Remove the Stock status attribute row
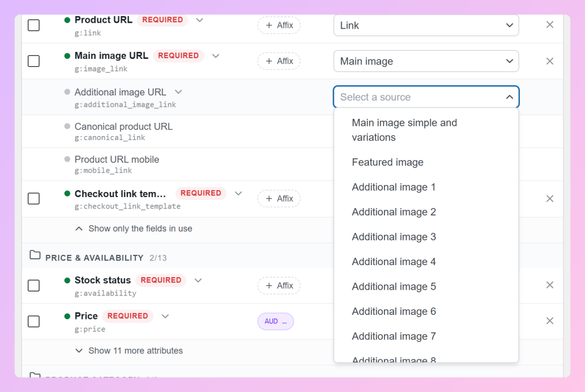Screen dimensions: 585x392 pyautogui.click(x=550, y=285)
